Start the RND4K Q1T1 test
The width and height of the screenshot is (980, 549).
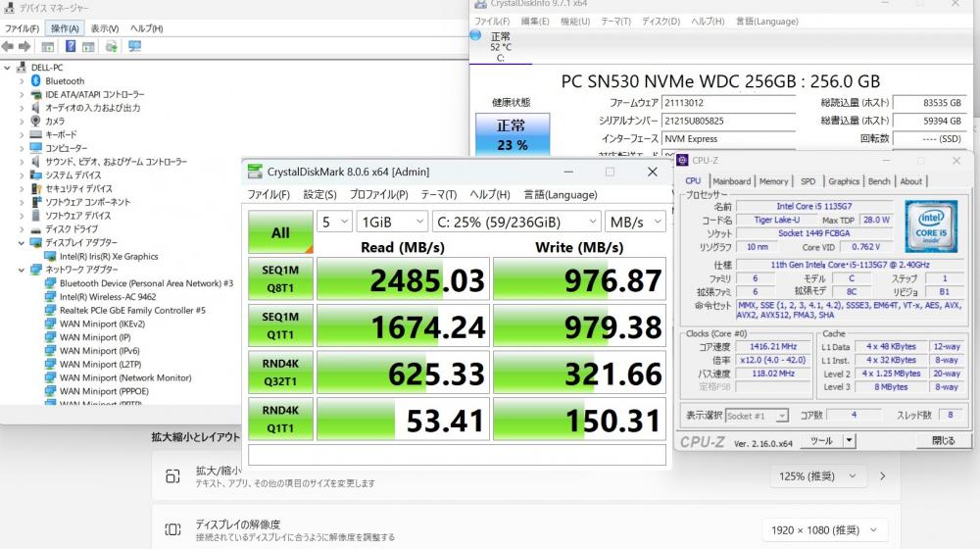(x=280, y=419)
